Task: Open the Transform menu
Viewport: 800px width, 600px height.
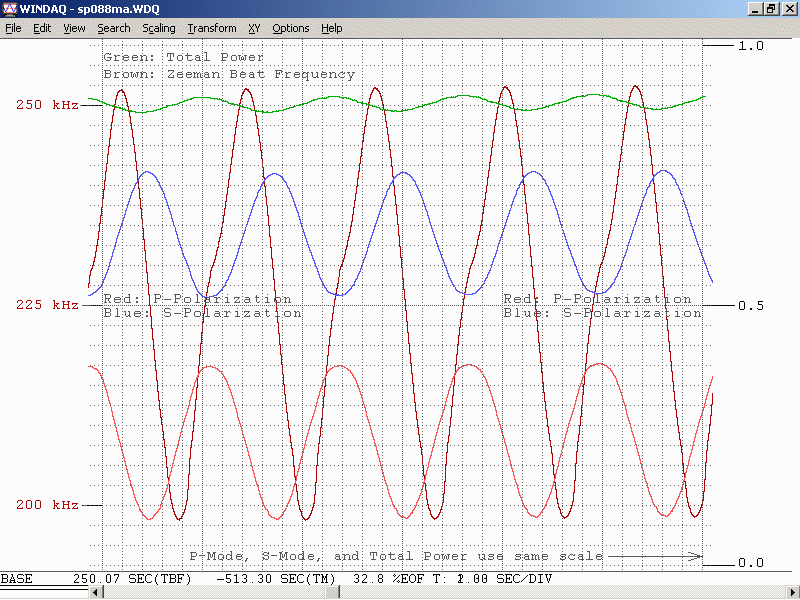Action: (x=212, y=28)
